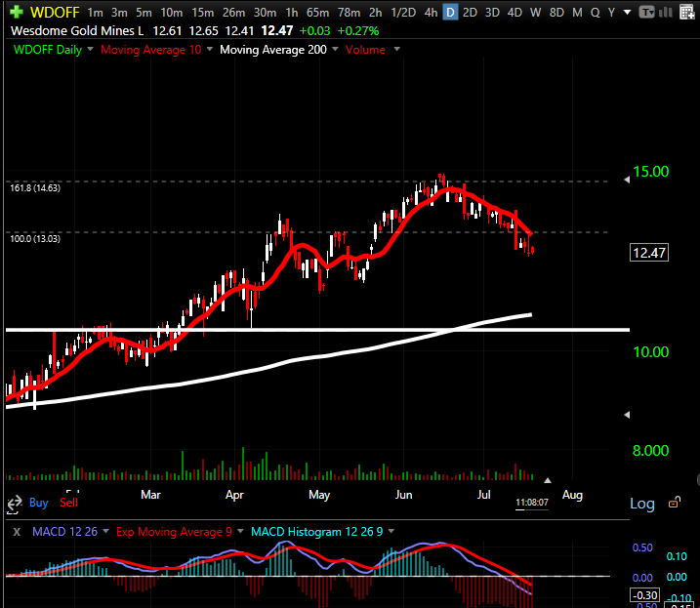Switch to the 30m timeframe
This screenshot has width=700, height=608.
pyautogui.click(x=265, y=13)
